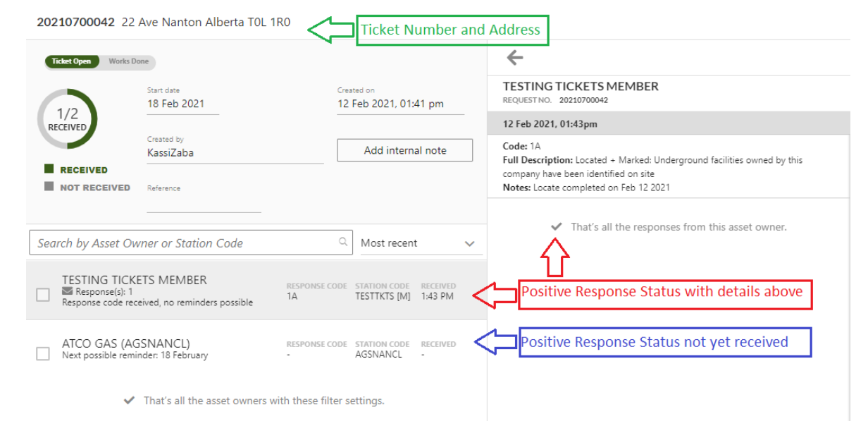Click the green RECEIVED legend square

[x=49, y=169]
